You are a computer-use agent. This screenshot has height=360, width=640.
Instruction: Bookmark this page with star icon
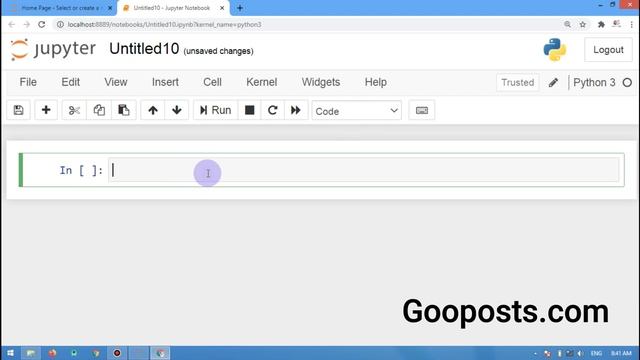click(583, 24)
